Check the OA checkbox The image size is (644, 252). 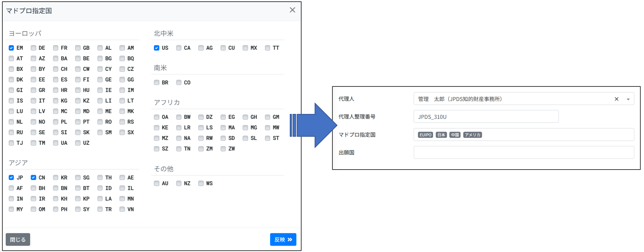[x=157, y=117]
